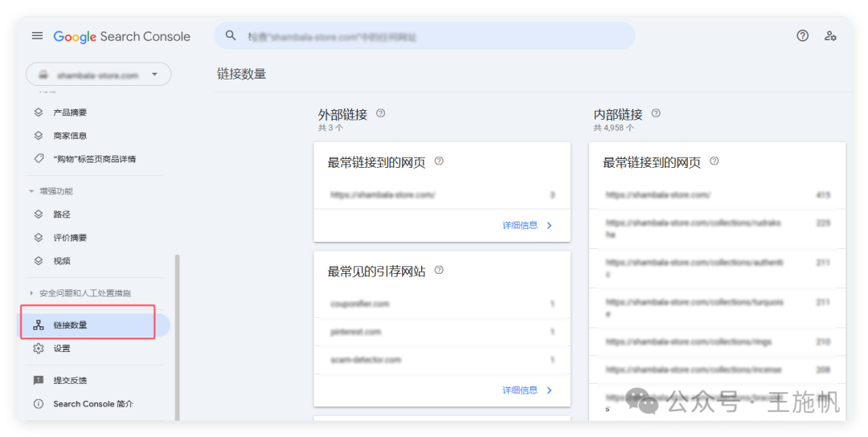Focus the URL inspection search field
The height and width of the screenshot is (437, 868).
point(424,36)
